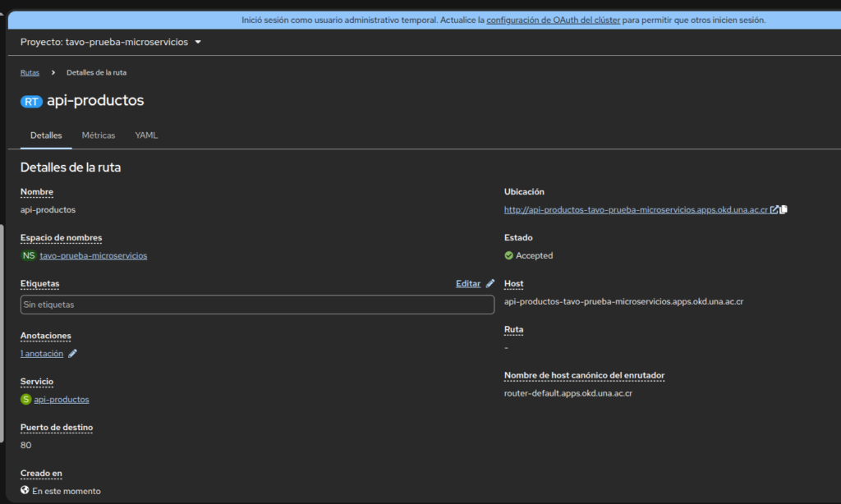
Task: Click the NS namespace badge icon
Action: (x=29, y=255)
